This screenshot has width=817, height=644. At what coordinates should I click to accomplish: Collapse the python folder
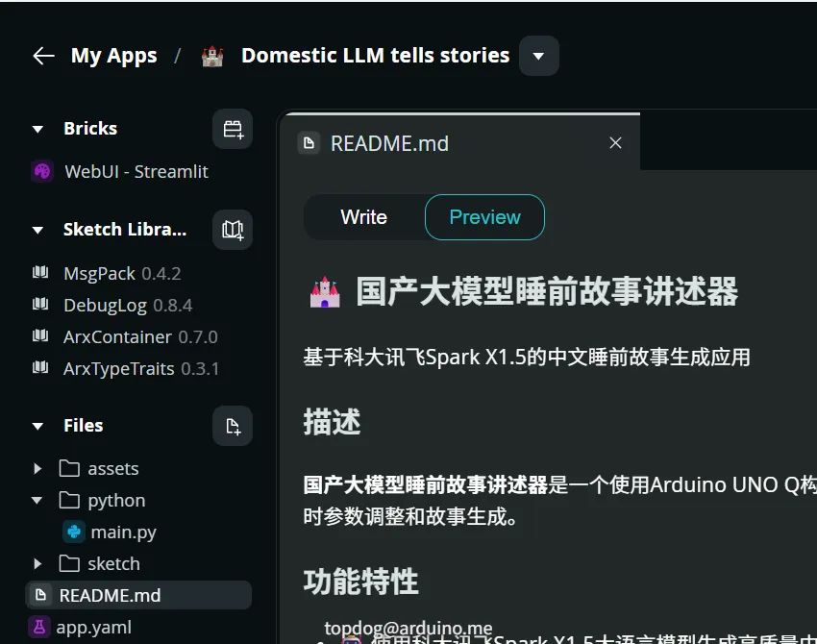pos(37,501)
